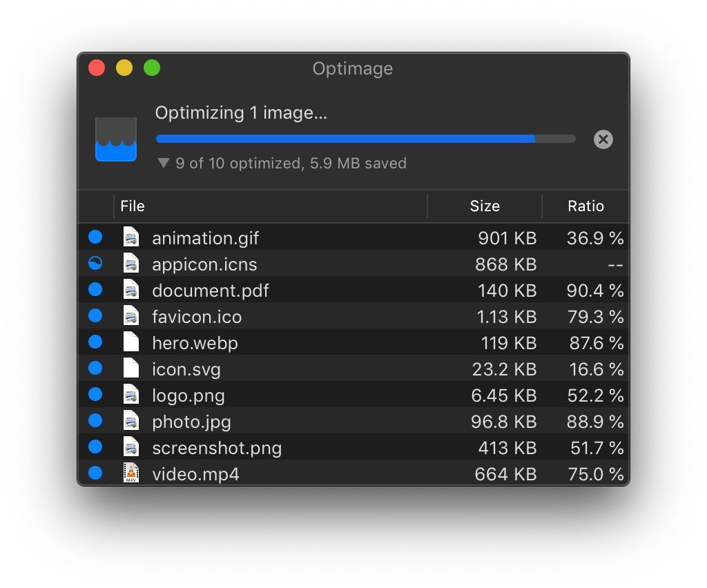Image resolution: width=707 pixels, height=588 pixels.
Task: Click the photo.jpg file icon
Action: coord(131,420)
